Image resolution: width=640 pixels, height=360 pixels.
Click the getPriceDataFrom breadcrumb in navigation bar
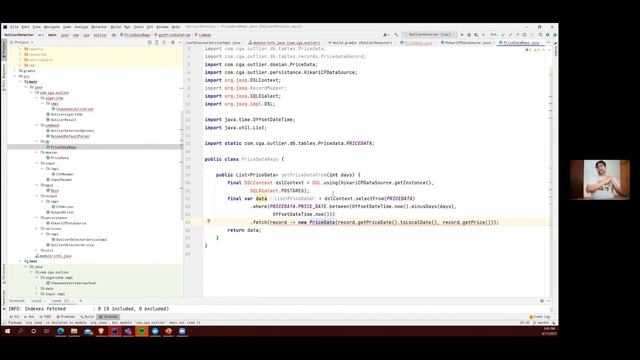173,35
